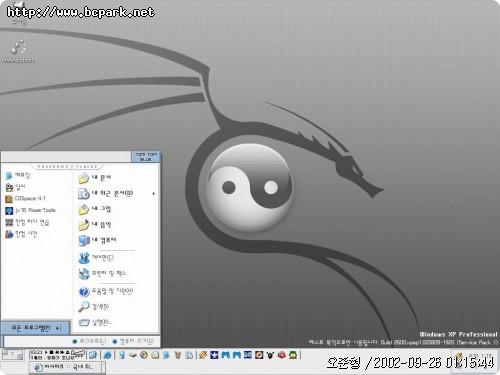Open CDSpace 4.1 in the Start menu

pos(25,199)
